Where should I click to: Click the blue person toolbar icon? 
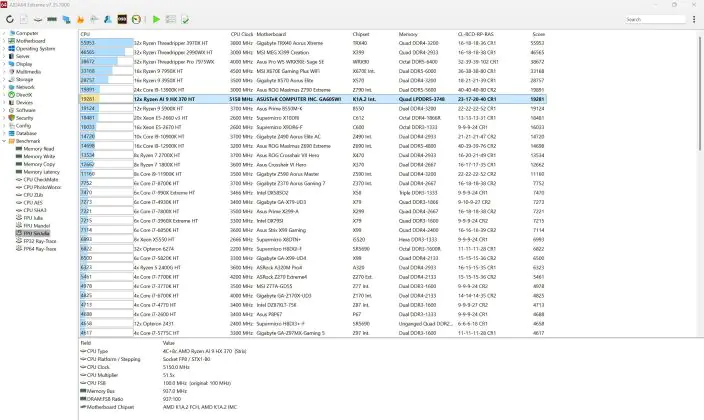tap(108, 19)
